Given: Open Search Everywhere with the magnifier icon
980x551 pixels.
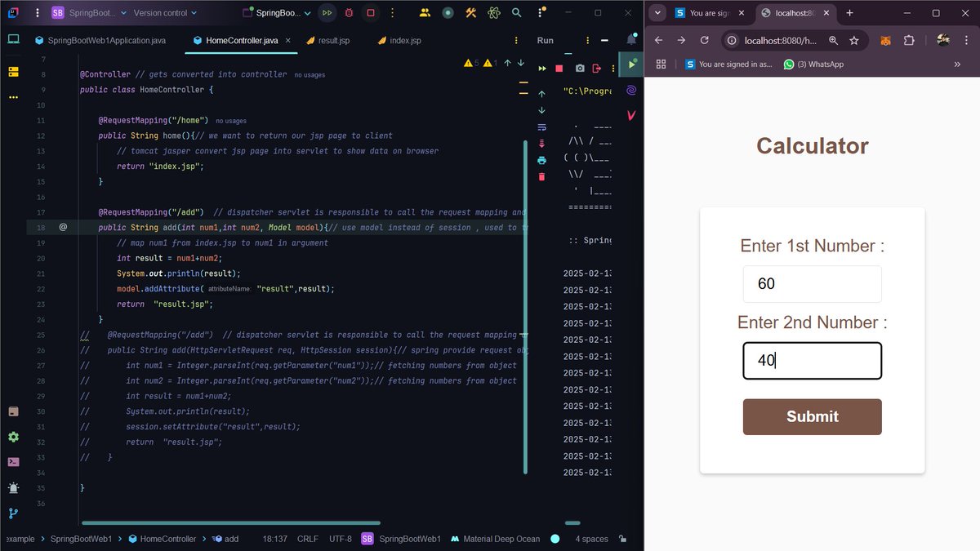Looking at the screenshot, I should click(x=516, y=12).
